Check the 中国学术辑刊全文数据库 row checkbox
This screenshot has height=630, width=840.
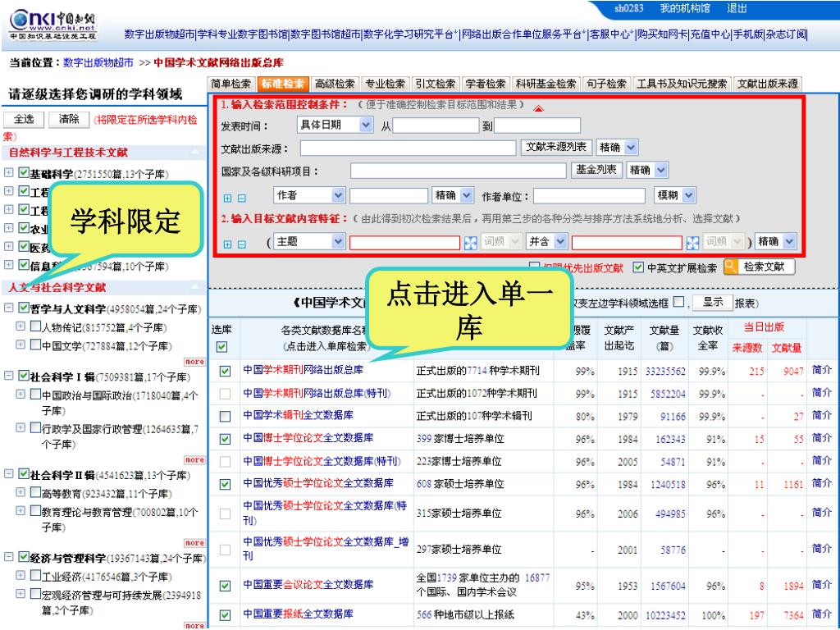click(x=225, y=416)
